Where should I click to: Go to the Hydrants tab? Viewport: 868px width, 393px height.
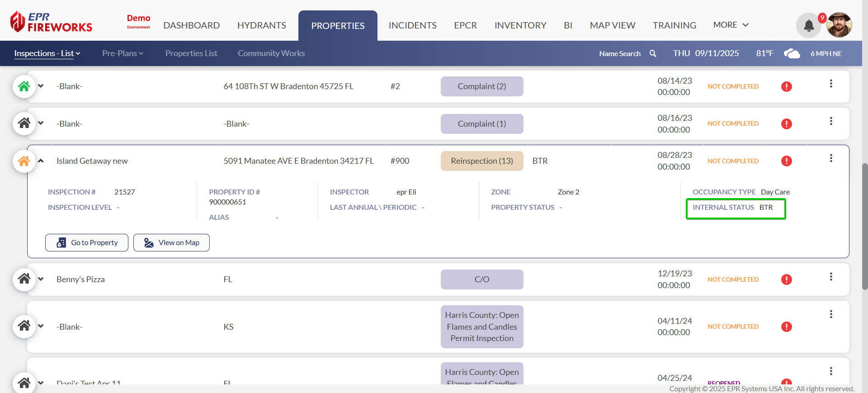[x=261, y=25]
